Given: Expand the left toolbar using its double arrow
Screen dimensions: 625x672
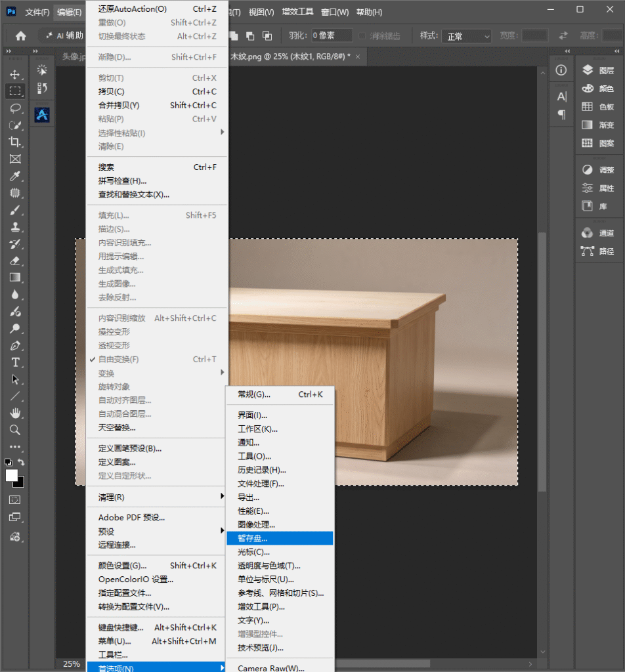Looking at the screenshot, I should click(x=9, y=51).
